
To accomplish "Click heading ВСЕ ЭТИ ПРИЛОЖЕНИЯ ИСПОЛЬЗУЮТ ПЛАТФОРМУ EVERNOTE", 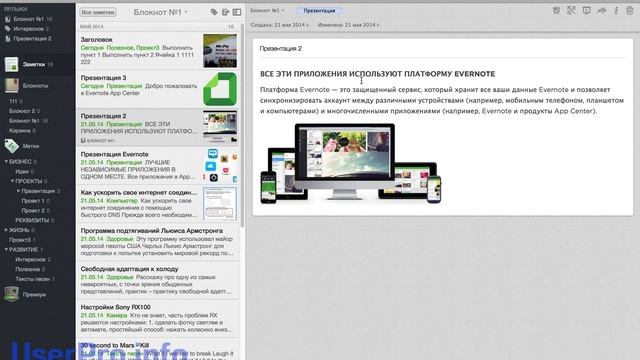I will point(377,74).
